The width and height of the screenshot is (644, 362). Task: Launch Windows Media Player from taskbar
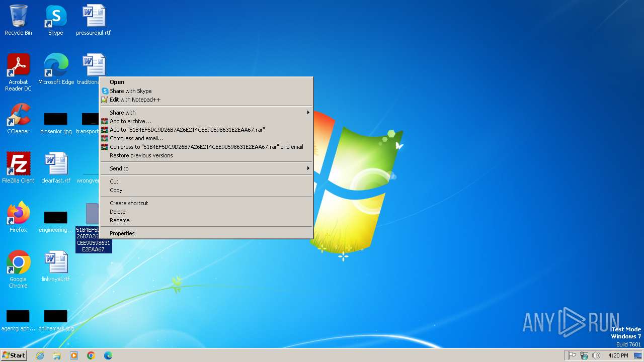pyautogui.click(x=74, y=355)
